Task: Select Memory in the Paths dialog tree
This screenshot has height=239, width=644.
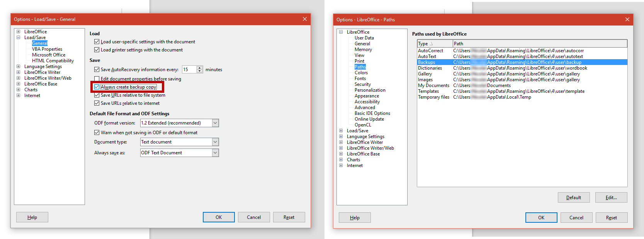Action: click(363, 50)
